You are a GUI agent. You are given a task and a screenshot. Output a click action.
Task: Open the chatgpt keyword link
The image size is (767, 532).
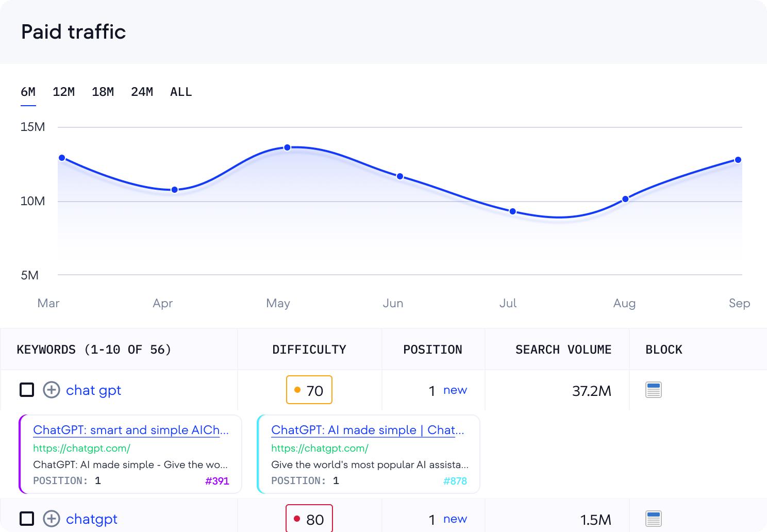click(x=92, y=519)
